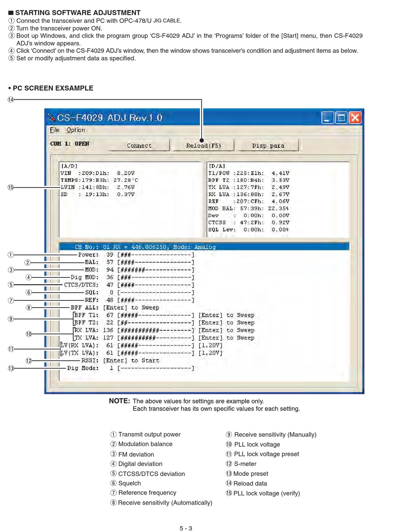Click the COM 1: OPEN status text
Viewport: 395px width, 532px height.
coord(69,144)
